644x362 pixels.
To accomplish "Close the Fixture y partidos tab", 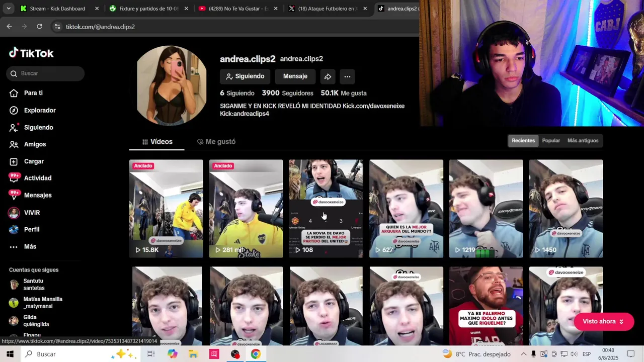I will click(186, 9).
